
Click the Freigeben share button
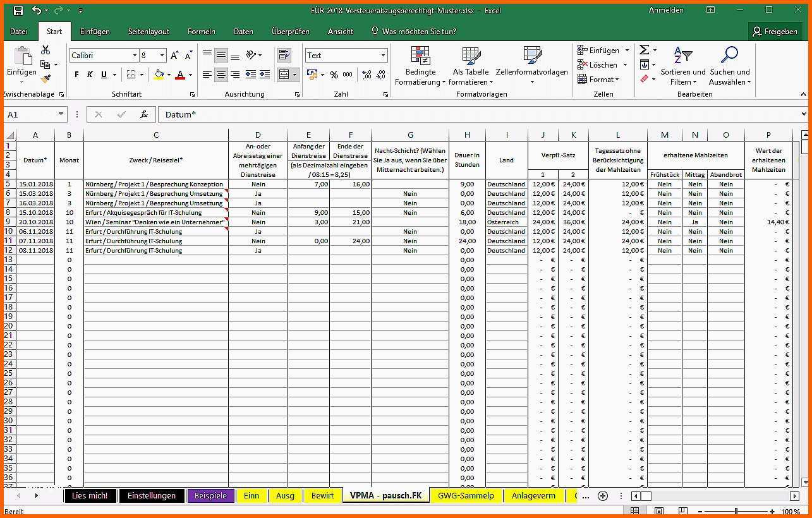pos(774,31)
